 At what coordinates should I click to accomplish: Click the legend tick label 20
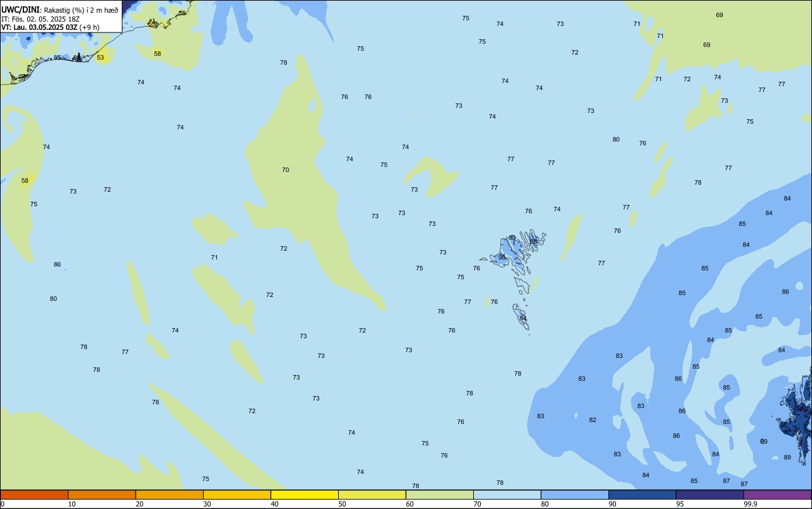pos(140,504)
